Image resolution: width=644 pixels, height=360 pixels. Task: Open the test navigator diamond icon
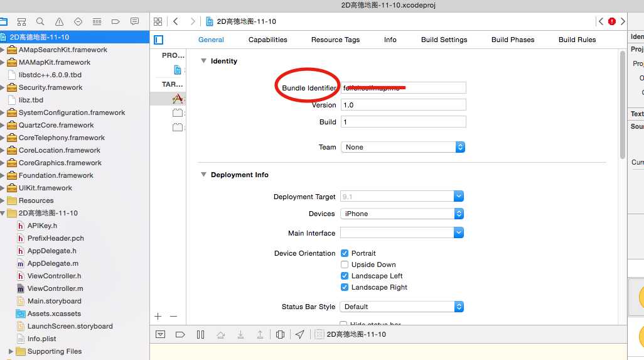[78, 21]
